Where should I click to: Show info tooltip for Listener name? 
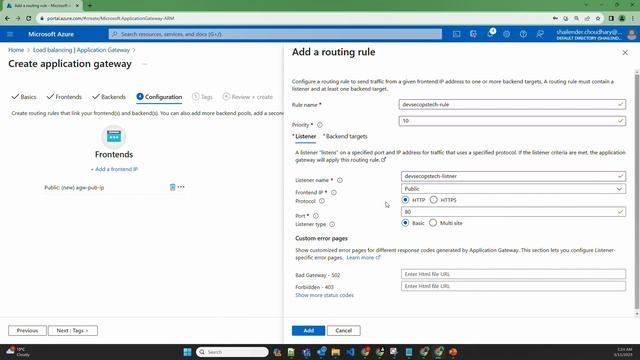pos(340,180)
